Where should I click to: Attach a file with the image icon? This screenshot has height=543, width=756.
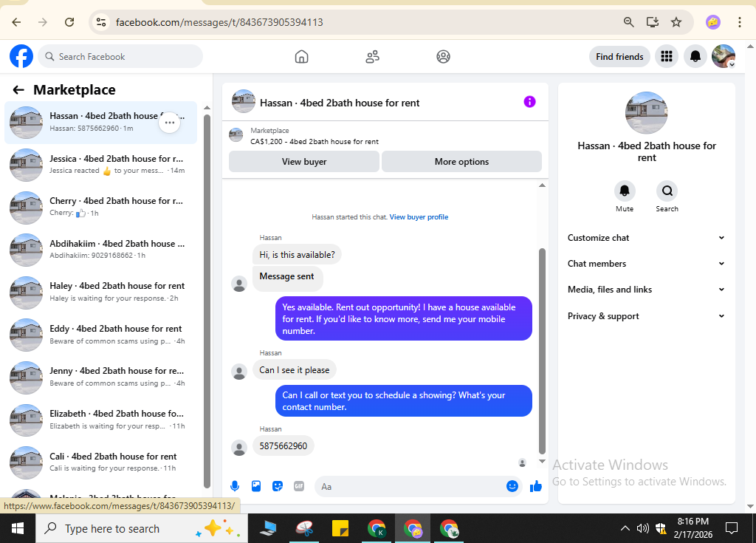pos(256,486)
